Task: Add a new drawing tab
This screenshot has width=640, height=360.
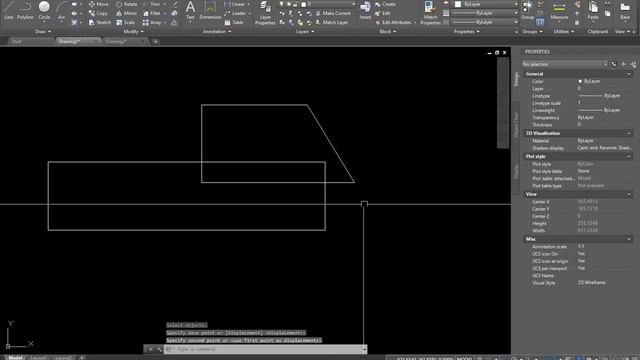Action: 156,42
